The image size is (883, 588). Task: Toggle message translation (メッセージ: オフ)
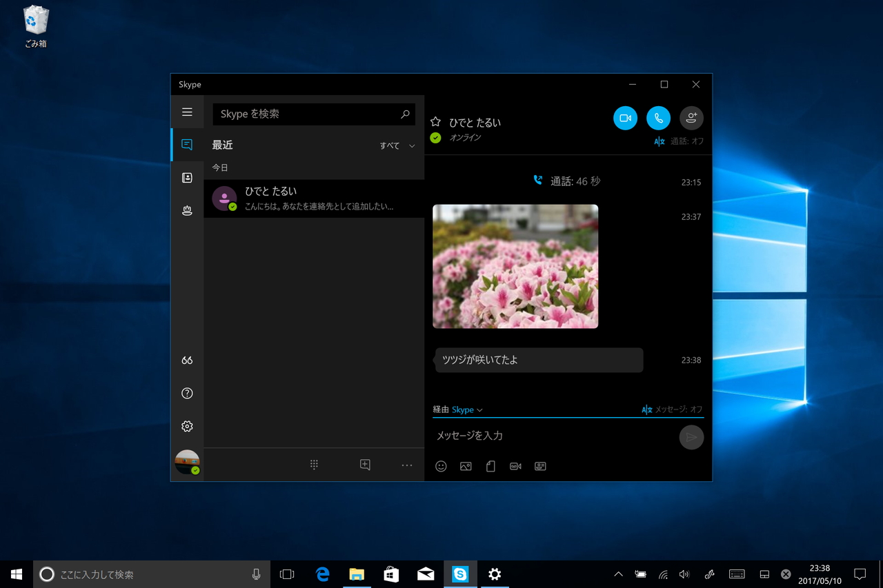pyautogui.click(x=672, y=409)
